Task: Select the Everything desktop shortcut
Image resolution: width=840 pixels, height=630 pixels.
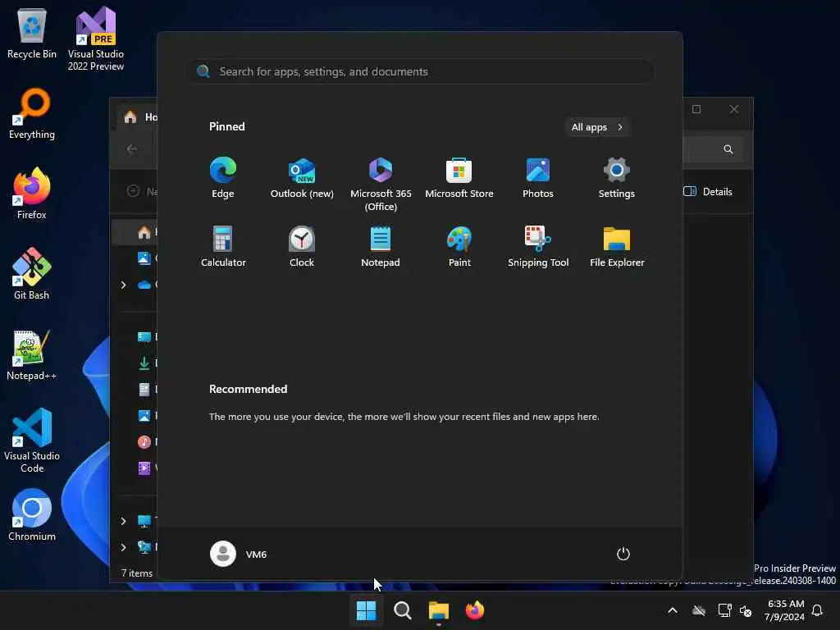Action: click(32, 113)
